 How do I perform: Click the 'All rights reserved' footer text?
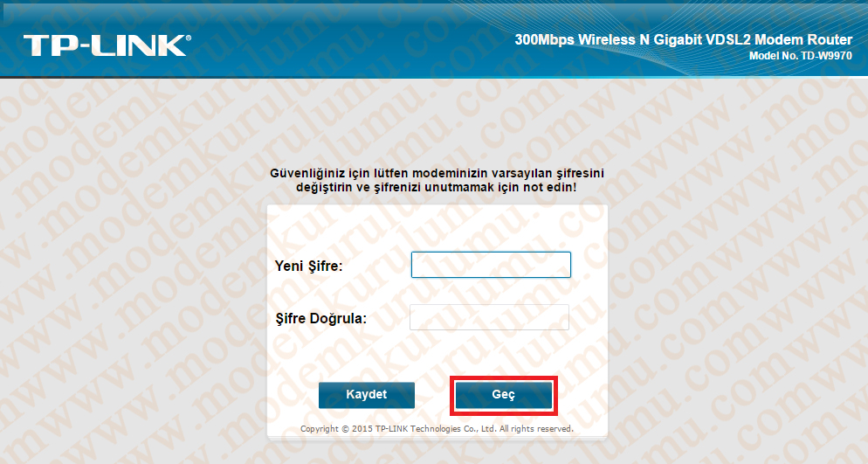536,428
